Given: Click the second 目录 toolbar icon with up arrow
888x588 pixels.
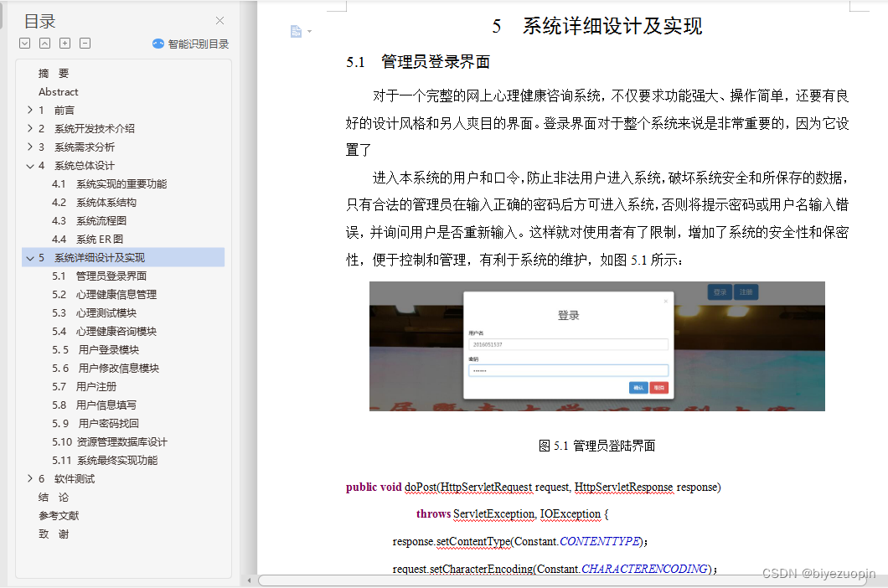Looking at the screenshot, I should (44, 43).
